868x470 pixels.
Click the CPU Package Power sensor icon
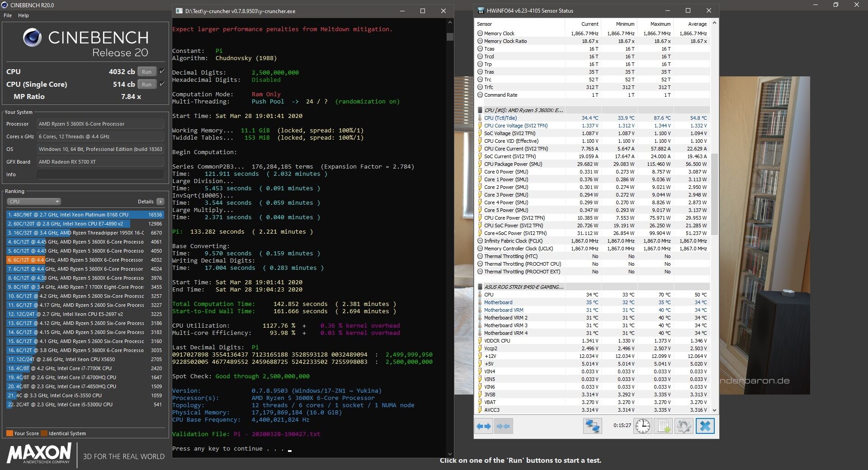coord(480,164)
